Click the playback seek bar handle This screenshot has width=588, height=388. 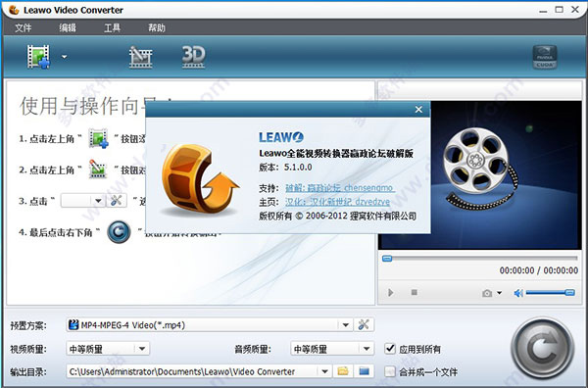click(x=387, y=259)
